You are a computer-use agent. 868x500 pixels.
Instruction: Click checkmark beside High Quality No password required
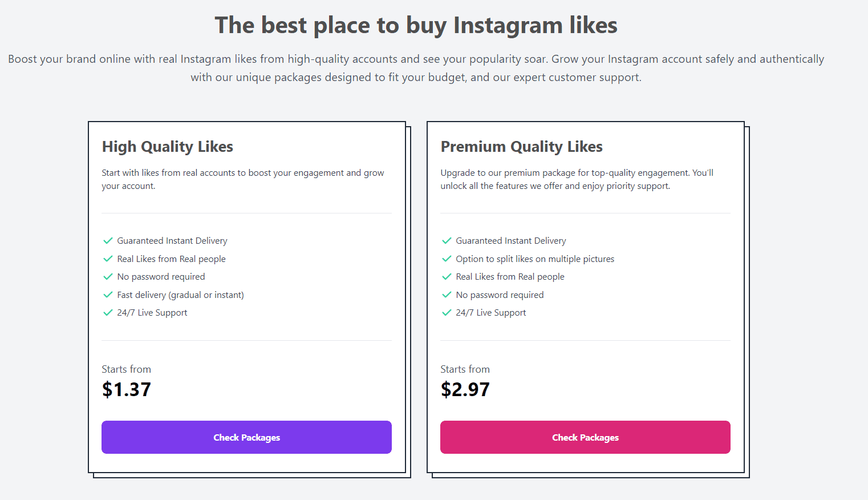point(108,277)
